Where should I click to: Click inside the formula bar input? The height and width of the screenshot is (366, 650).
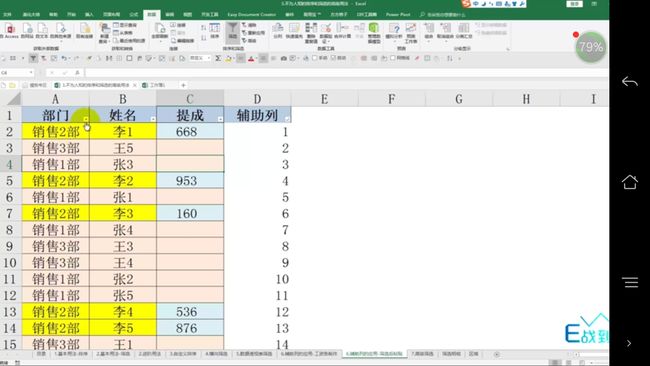(x=346, y=73)
